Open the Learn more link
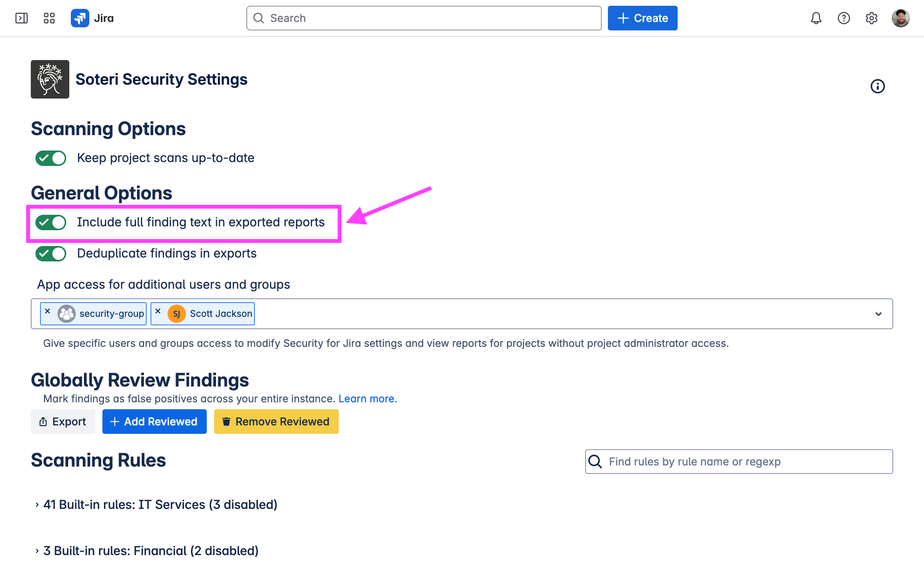 (367, 399)
